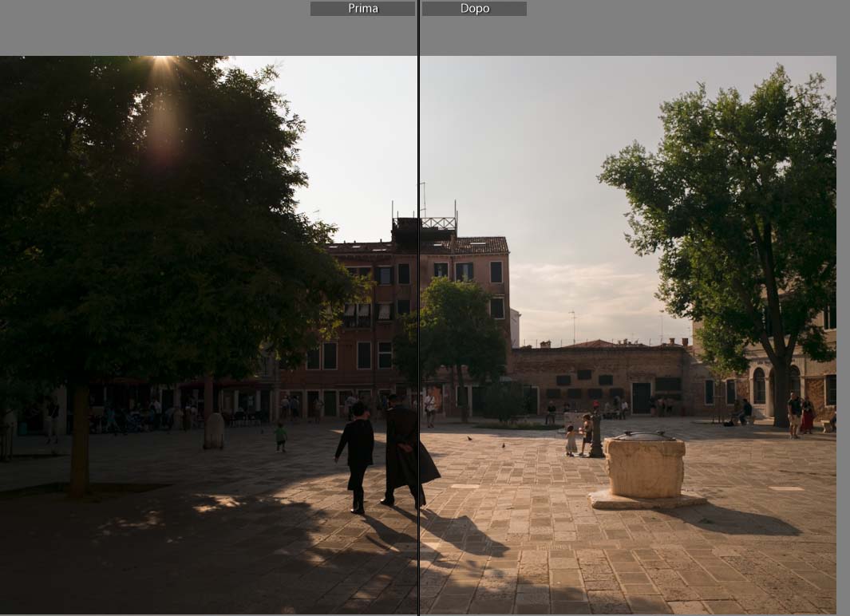This screenshot has height=616, width=850.
Task: Click the rooftop terrace on the tall building
Action: [x=437, y=223]
